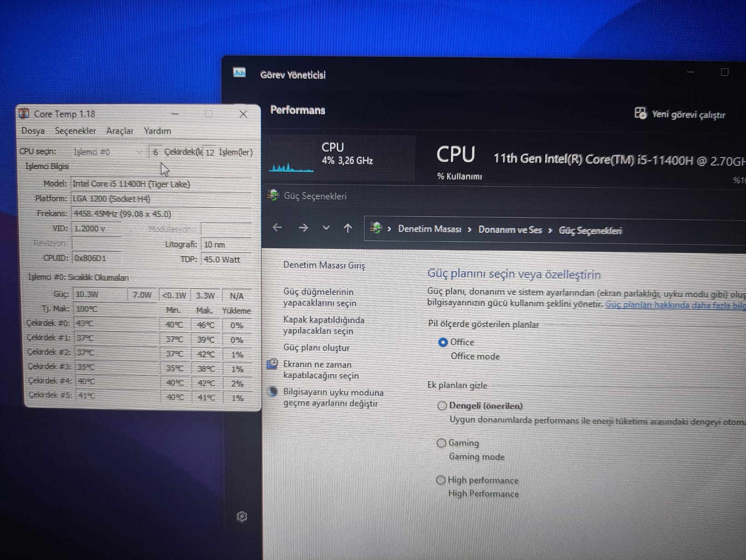746x560 pixels.
Task: Click the 'Güç planını seçin veya özelleştirin' heading
Action: point(514,274)
